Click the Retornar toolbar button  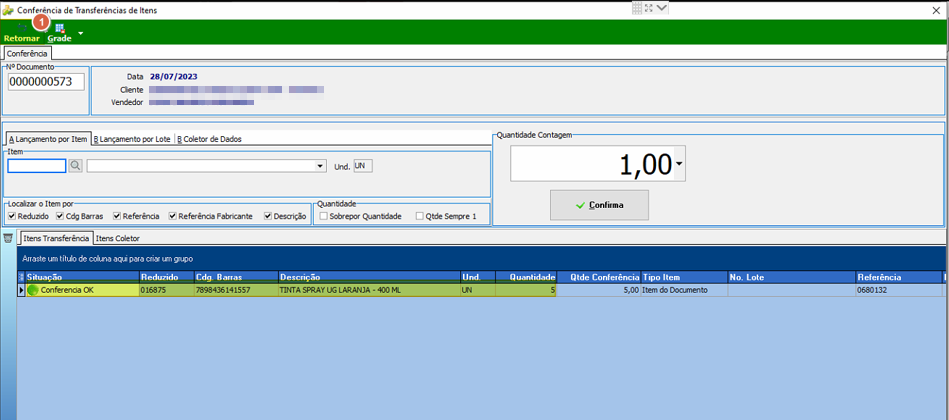tap(22, 33)
